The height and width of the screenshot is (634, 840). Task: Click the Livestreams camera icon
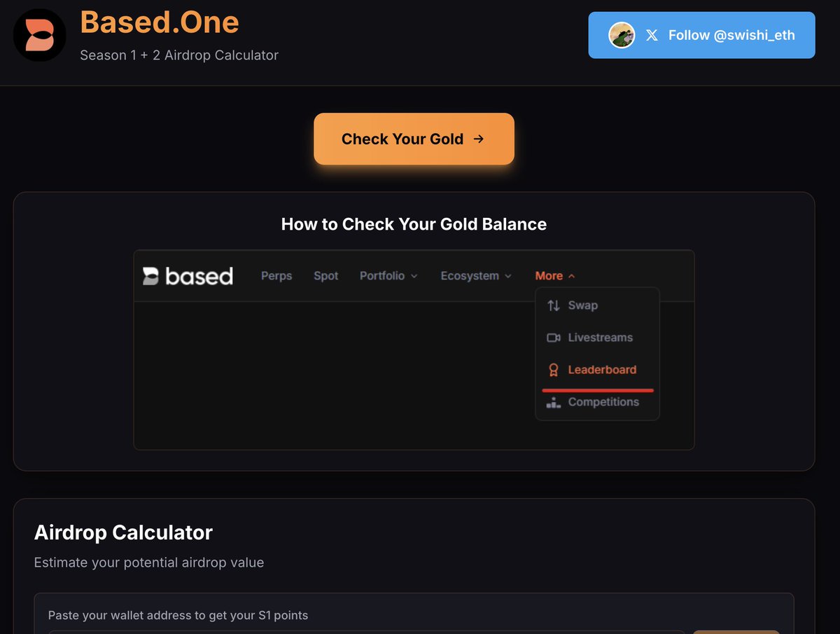coord(553,338)
